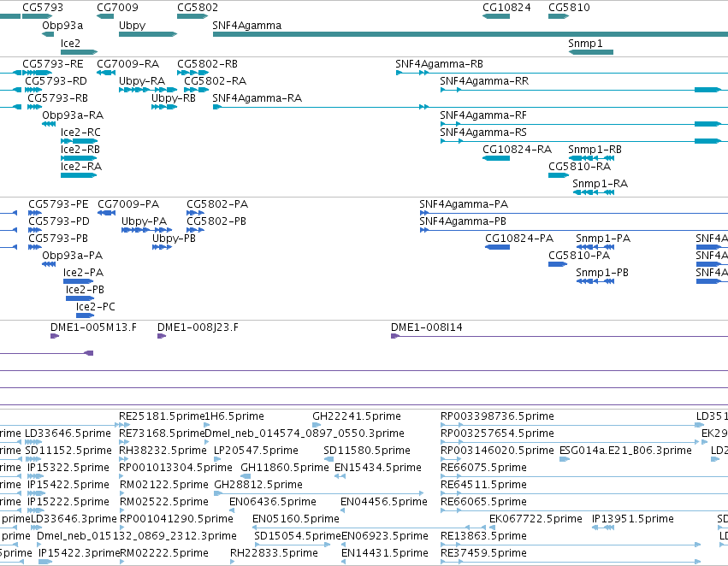The image size is (728, 566).
Task: Click transcript Obp93a-RA
Action: coord(73,115)
